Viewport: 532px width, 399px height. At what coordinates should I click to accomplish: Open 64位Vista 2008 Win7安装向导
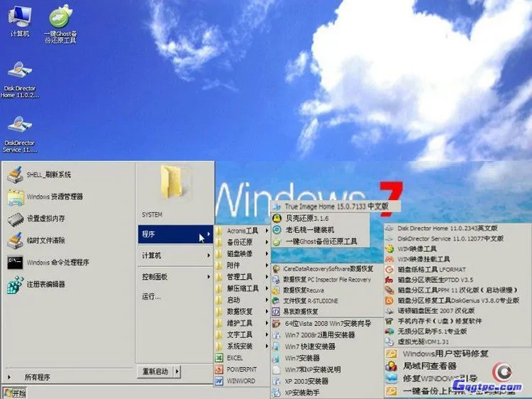pos(327,323)
